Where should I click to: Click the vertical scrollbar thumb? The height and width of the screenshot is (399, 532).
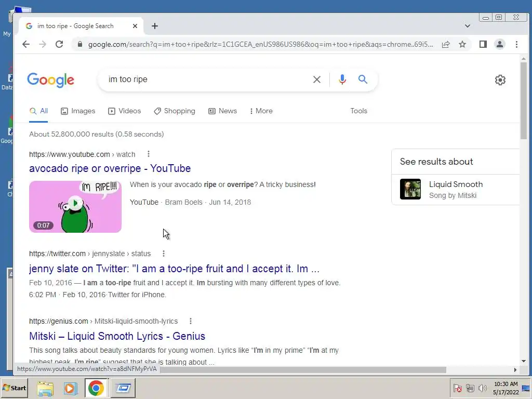pyautogui.click(x=524, y=100)
